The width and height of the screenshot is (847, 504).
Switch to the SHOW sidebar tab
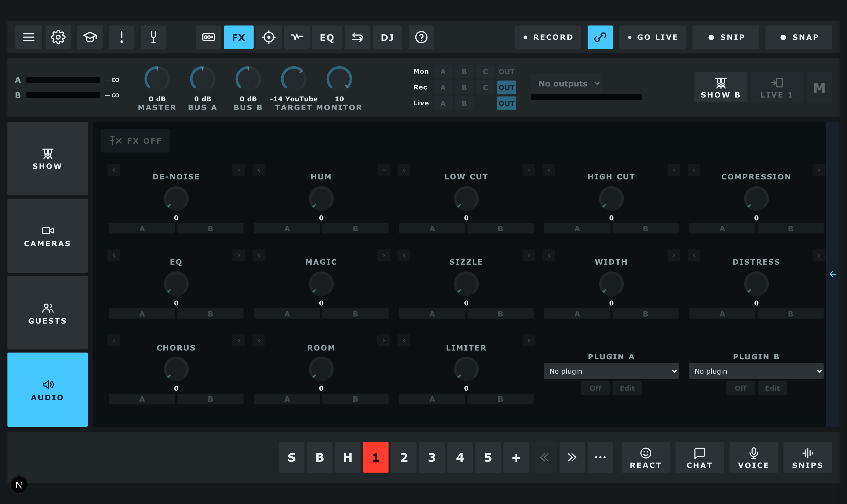[x=48, y=159]
